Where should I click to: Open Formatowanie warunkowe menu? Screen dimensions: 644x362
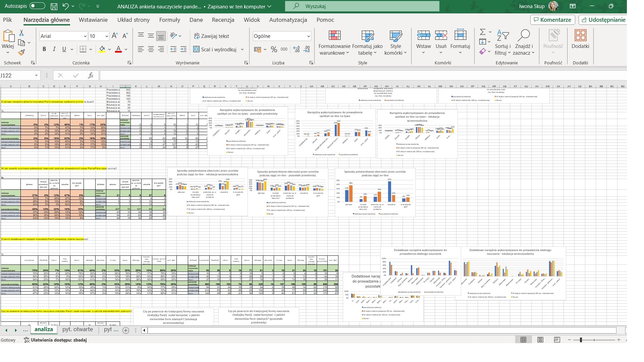(x=334, y=43)
